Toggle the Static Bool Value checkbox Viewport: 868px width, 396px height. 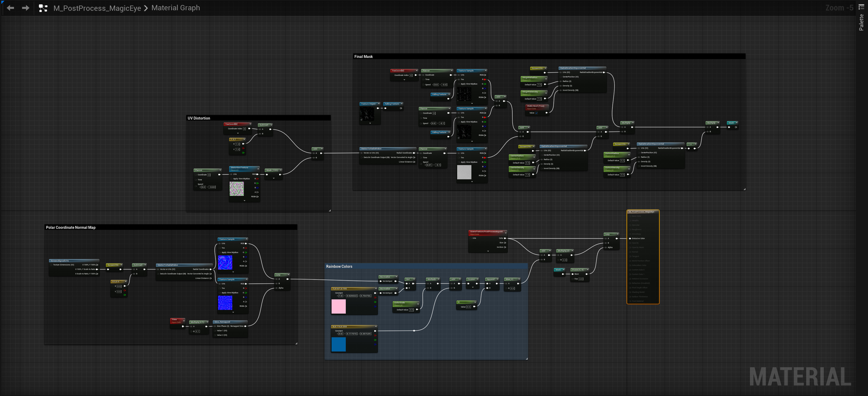click(x=536, y=113)
